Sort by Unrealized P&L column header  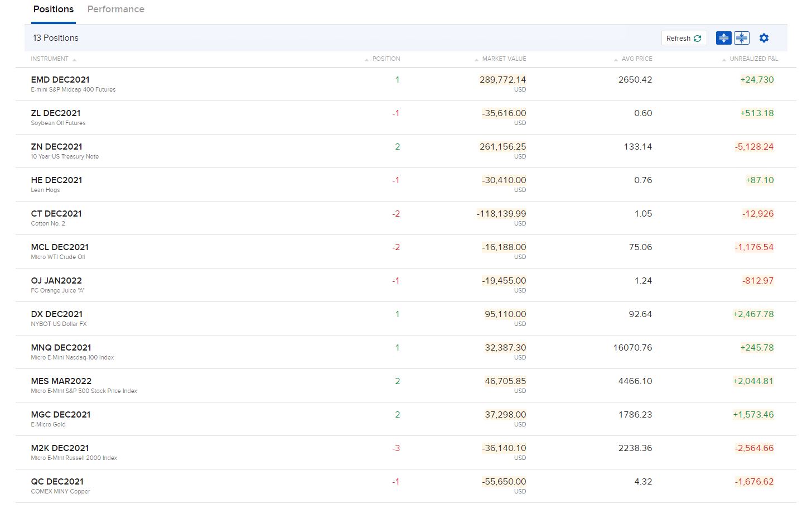(753, 59)
